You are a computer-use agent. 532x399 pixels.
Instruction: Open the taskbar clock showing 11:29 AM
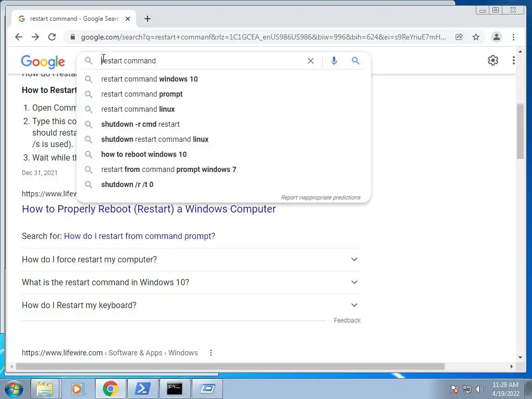click(x=506, y=389)
